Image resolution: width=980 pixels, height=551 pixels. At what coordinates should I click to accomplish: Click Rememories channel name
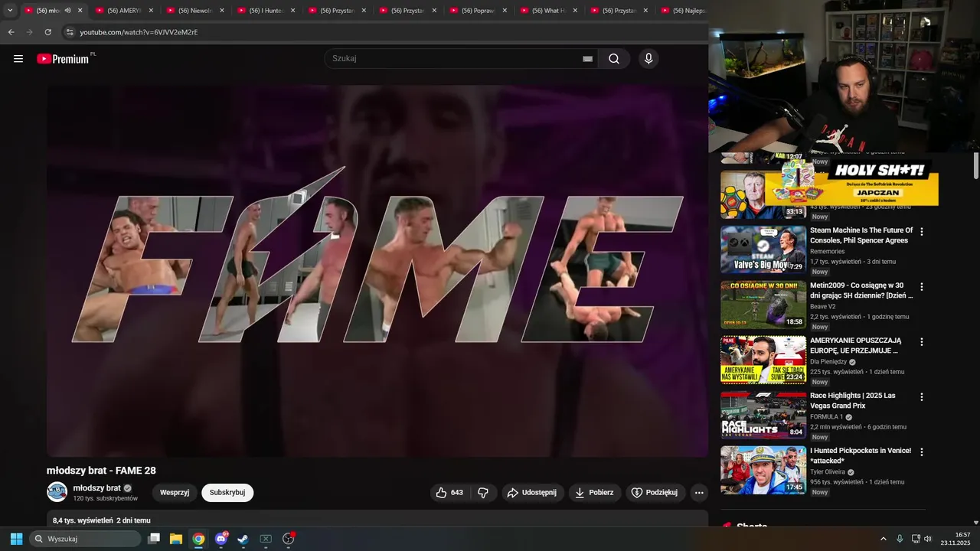(x=828, y=252)
